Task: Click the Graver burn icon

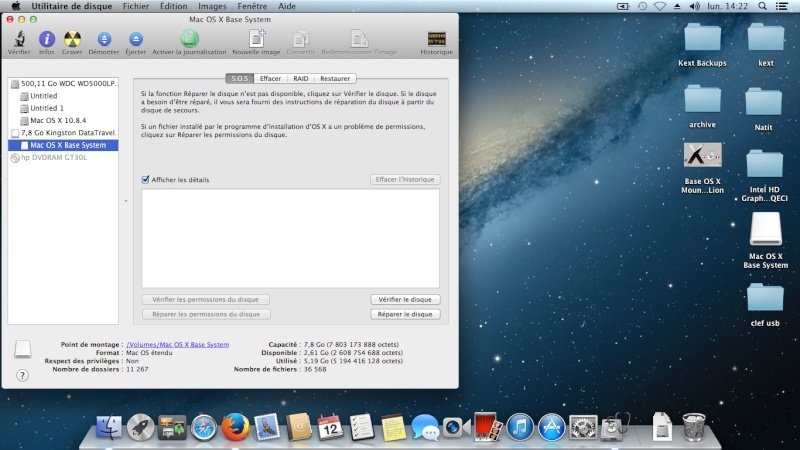Action: click(72, 39)
